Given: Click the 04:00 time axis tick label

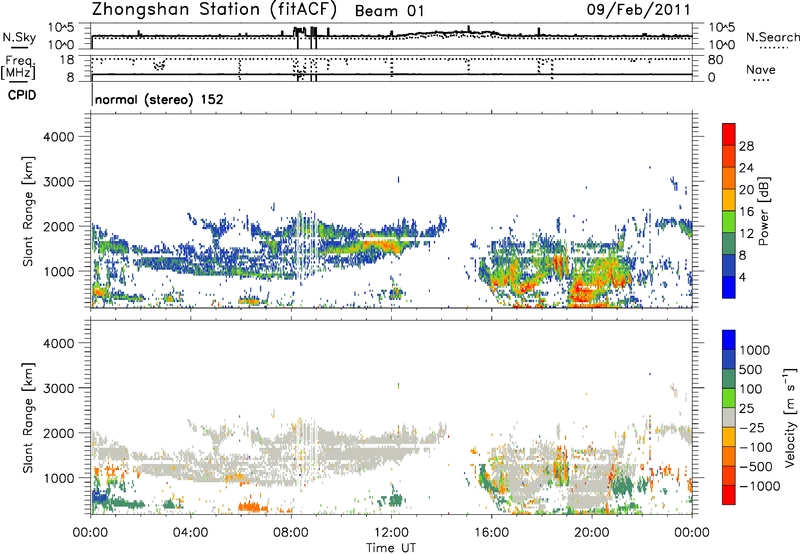Looking at the screenshot, I should click(x=190, y=533).
